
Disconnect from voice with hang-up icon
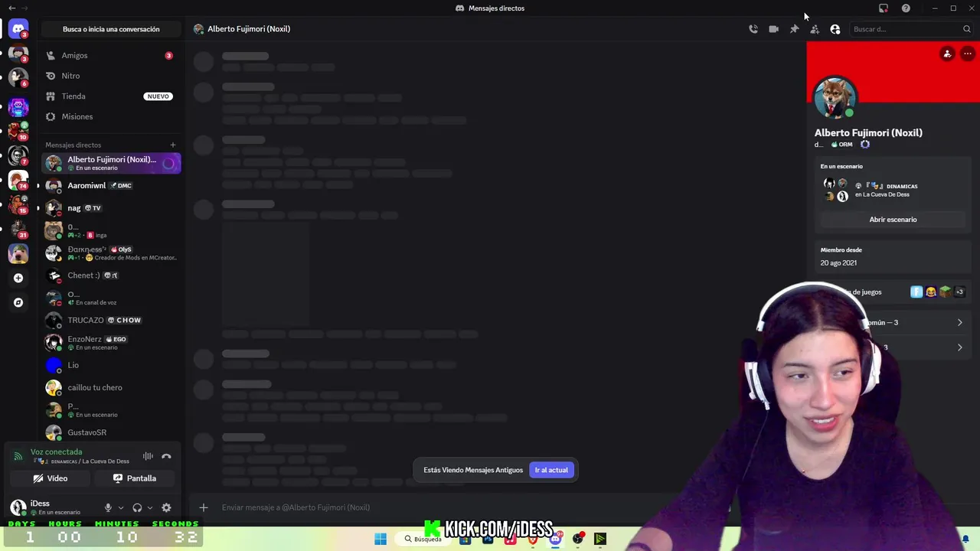pos(166,456)
